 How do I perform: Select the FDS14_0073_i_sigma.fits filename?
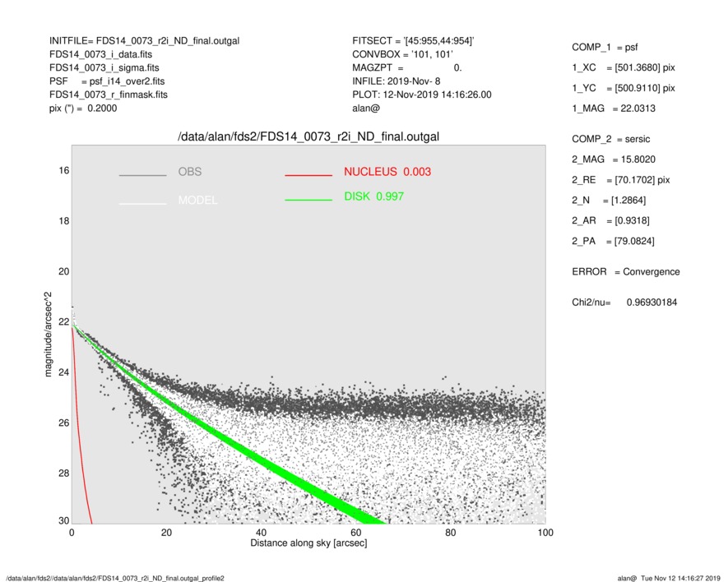tap(104, 67)
